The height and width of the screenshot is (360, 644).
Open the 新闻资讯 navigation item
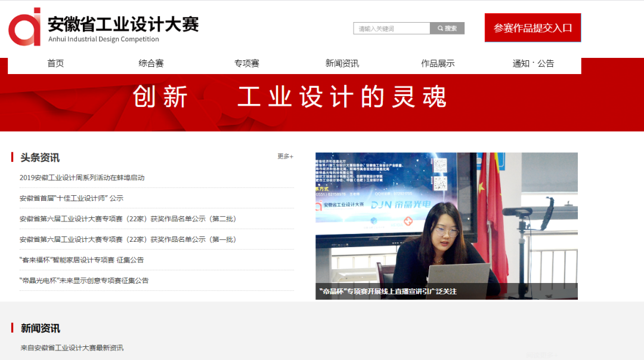[x=342, y=63]
